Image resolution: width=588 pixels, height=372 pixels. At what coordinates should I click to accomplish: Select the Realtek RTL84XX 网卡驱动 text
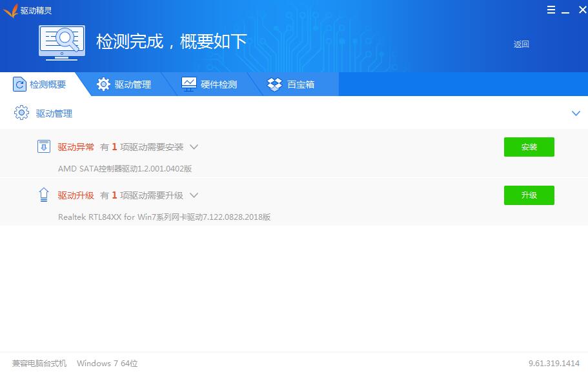click(164, 217)
